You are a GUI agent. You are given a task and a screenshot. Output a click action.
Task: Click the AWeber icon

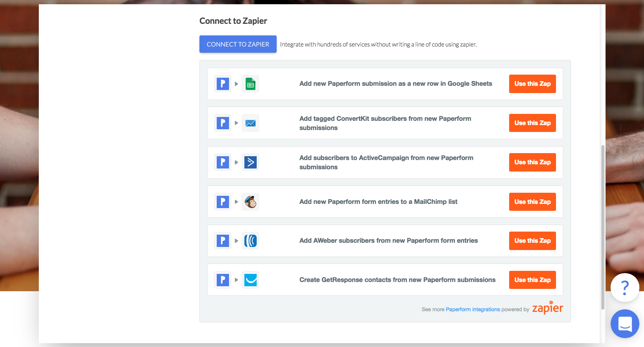250,241
